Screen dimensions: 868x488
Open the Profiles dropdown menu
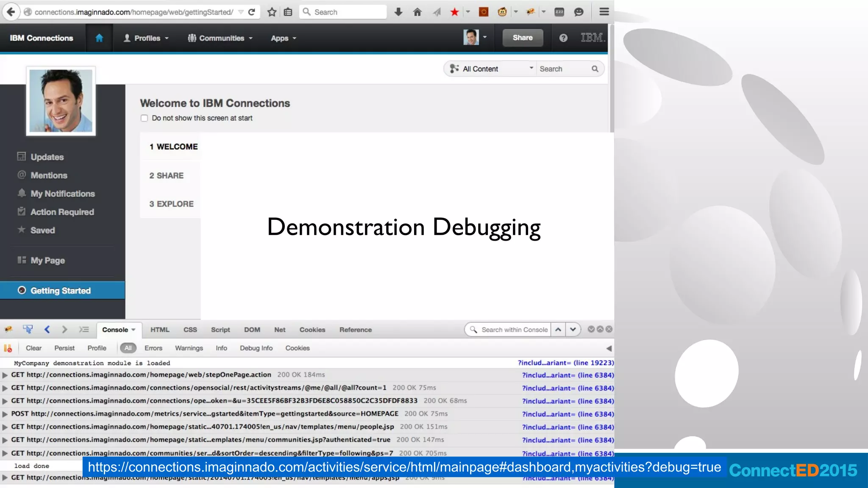click(x=146, y=38)
